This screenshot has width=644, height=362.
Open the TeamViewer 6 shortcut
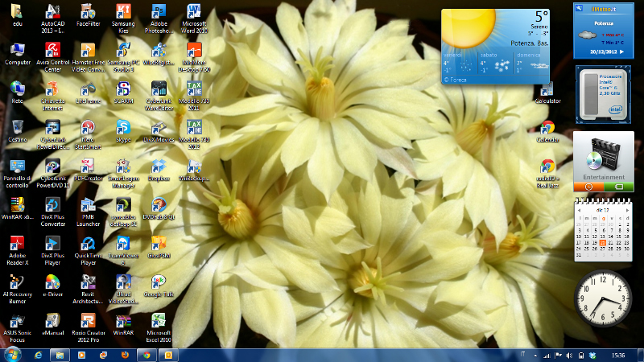pyautogui.click(x=123, y=250)
